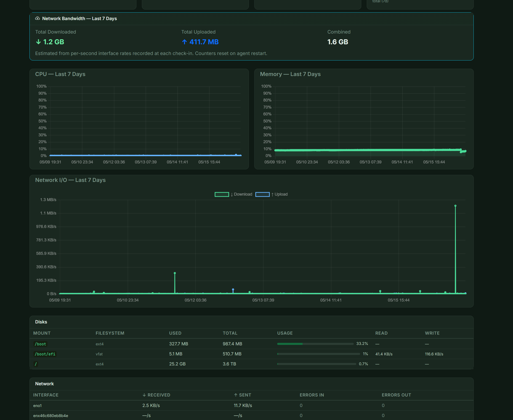Click the ERRORS IN column header
The width and height of the screenshot is (513, 420).
(312, 395)
